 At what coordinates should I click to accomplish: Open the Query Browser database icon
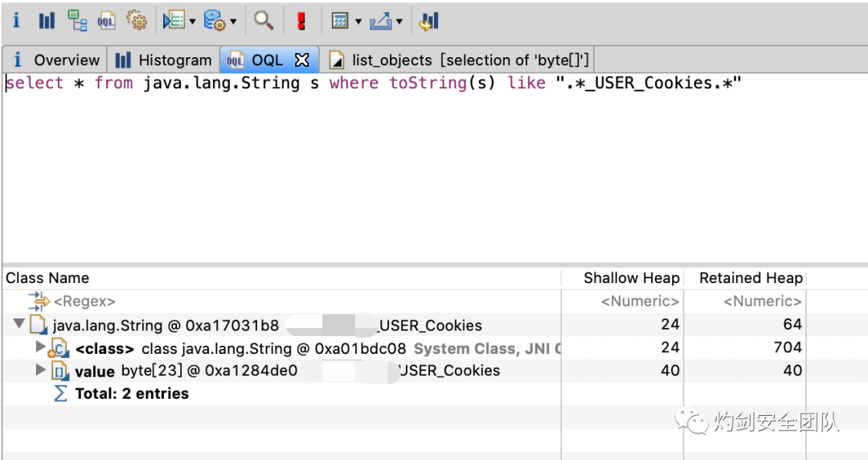(x=215, y=21)
